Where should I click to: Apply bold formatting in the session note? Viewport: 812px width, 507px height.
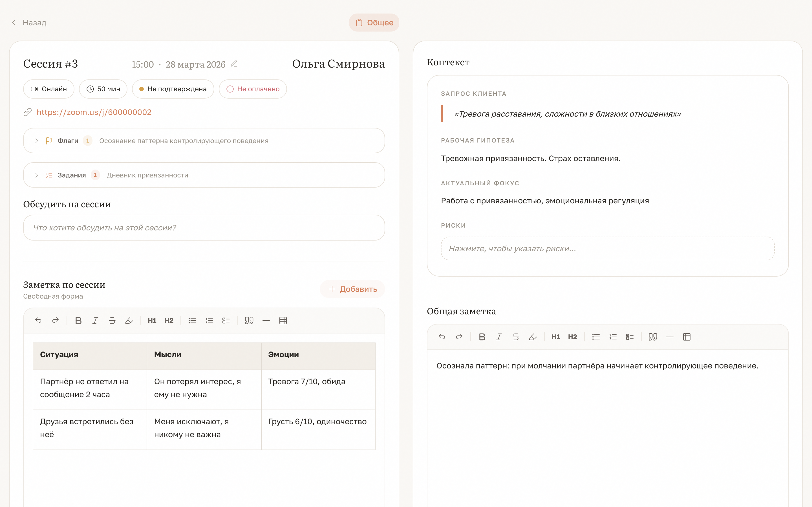coord(78,320)
